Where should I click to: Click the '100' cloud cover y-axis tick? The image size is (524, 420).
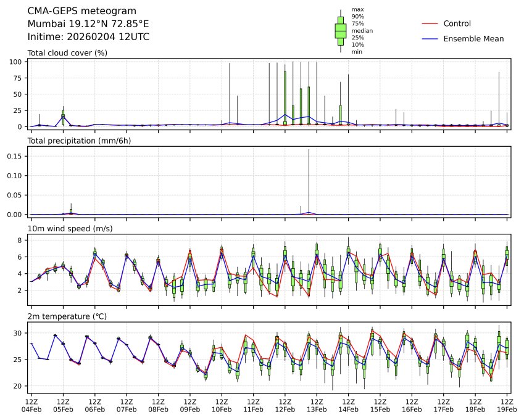click(x=17, y=62)
